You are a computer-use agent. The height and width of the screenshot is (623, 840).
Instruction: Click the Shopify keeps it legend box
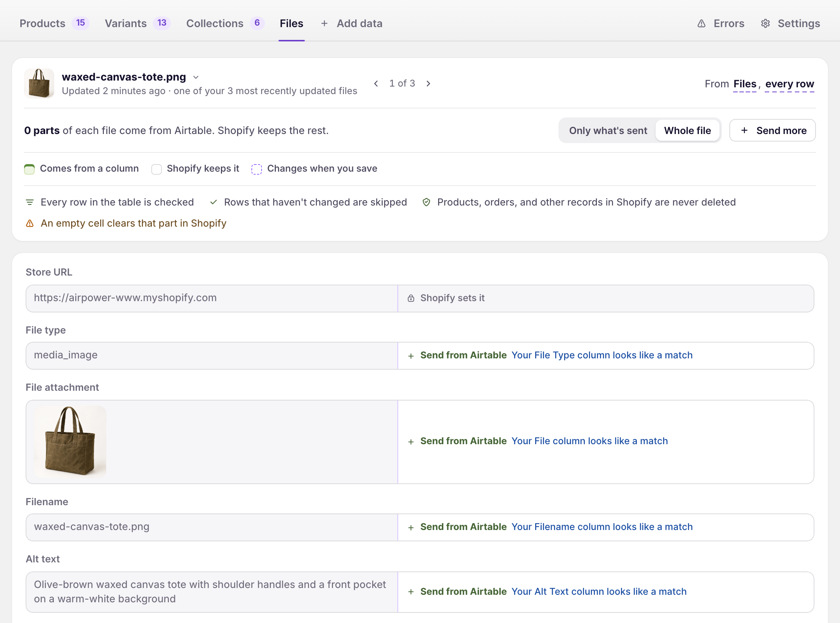157,169
